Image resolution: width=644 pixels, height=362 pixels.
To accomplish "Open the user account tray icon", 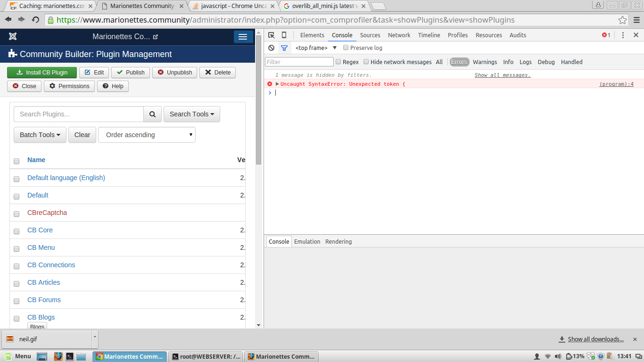I will [537, 356].
